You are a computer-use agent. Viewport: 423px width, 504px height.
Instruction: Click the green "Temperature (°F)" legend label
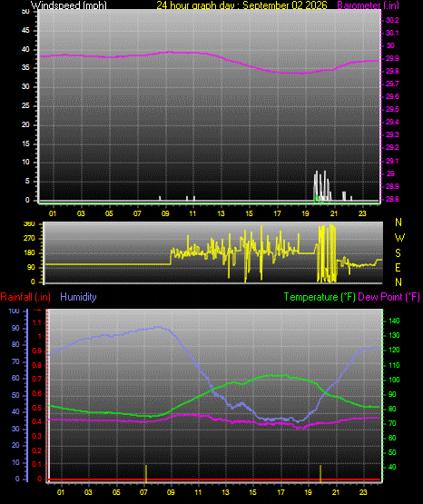pos(320,297)
